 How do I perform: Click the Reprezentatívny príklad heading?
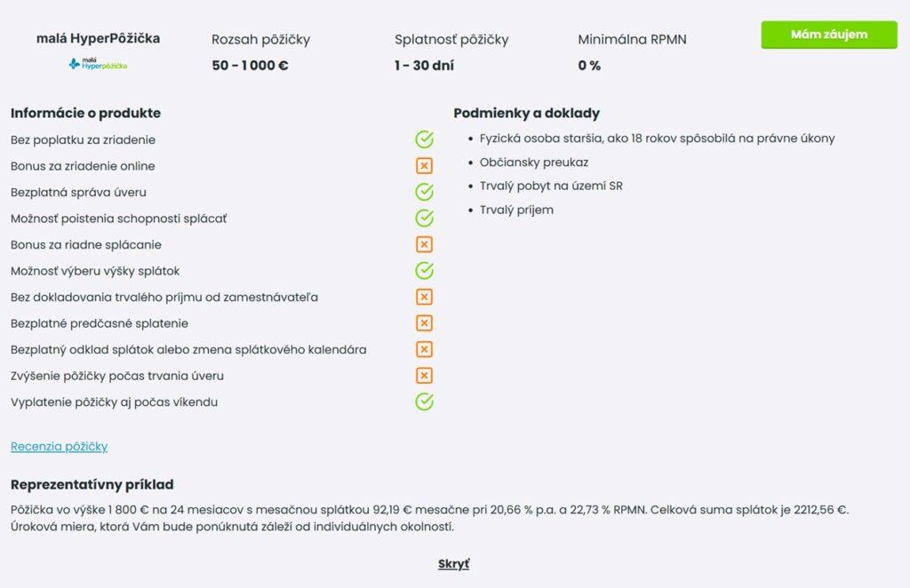[92, 484]
